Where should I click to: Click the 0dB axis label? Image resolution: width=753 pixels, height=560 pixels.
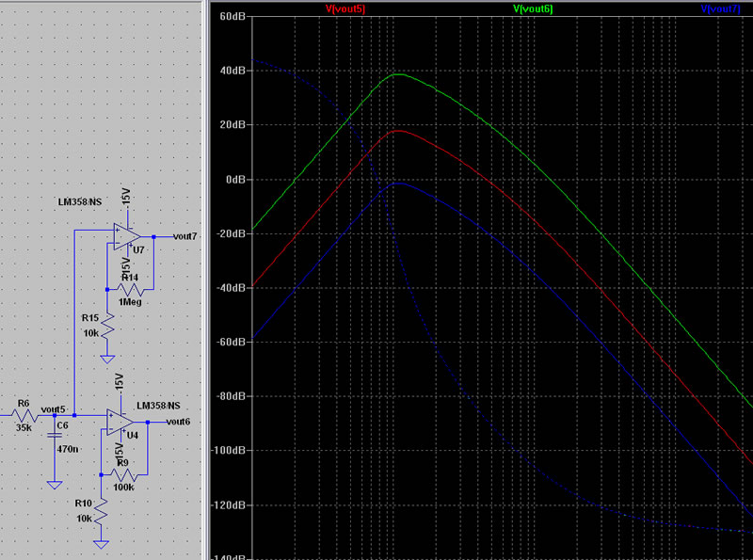[x=235, y=180]
